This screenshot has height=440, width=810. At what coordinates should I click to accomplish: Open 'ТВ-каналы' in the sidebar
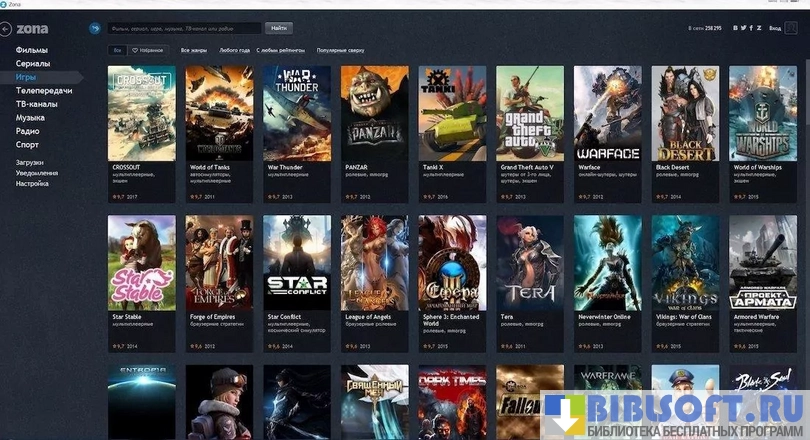coord(36,104)
